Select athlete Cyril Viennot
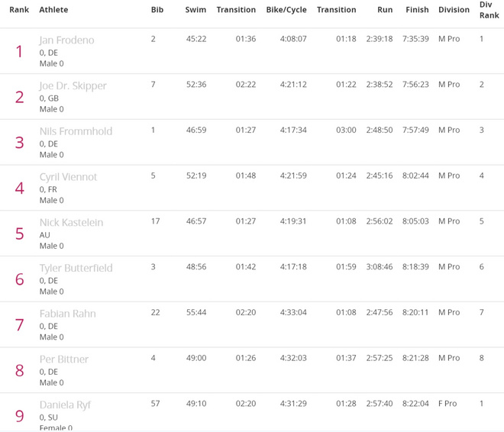The width and height of the screenshot is (504, 432). coord(68,176)
